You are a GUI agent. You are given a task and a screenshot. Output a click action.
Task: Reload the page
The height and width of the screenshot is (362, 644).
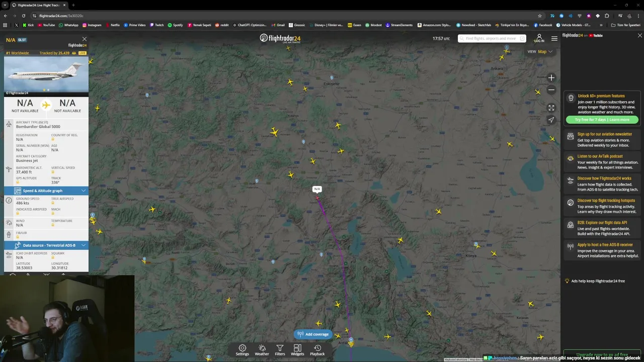(24, 16)
